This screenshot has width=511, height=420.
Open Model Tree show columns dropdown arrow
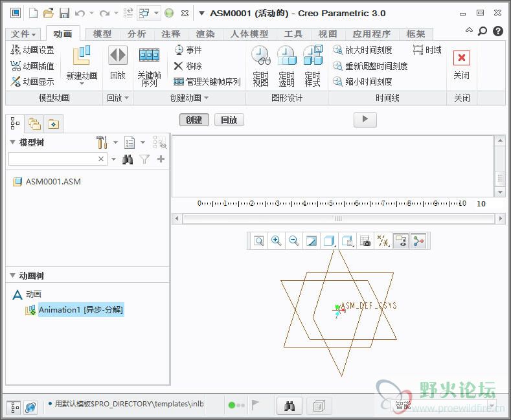pos(142,142)
